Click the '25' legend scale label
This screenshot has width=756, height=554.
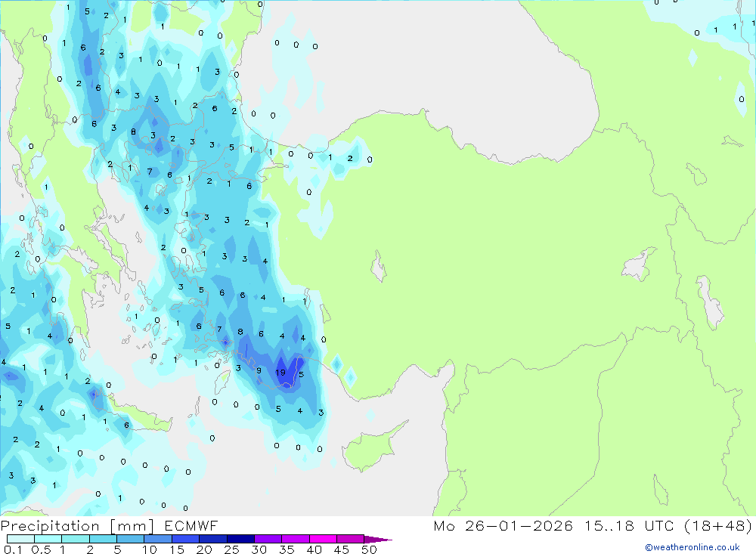pyautogui.click(x=232, y=549)
